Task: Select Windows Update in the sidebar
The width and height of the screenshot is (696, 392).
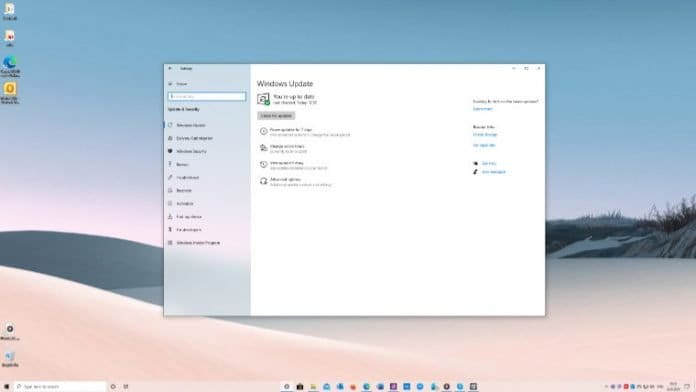Action: pos(191,125)
